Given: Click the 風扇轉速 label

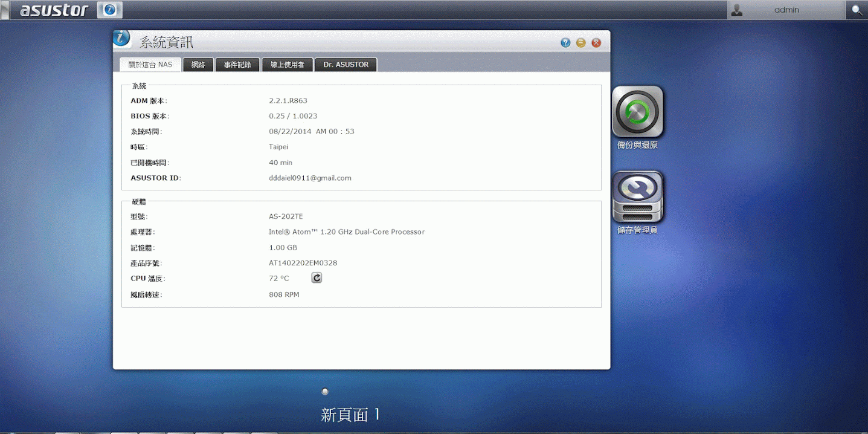Looking at the screenshot, I should [146, 295].
